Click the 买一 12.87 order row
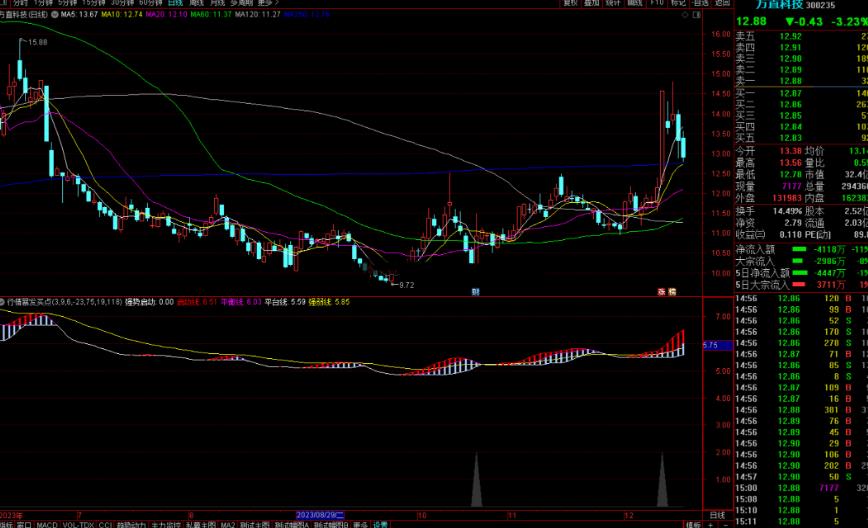 pos(802,93)
